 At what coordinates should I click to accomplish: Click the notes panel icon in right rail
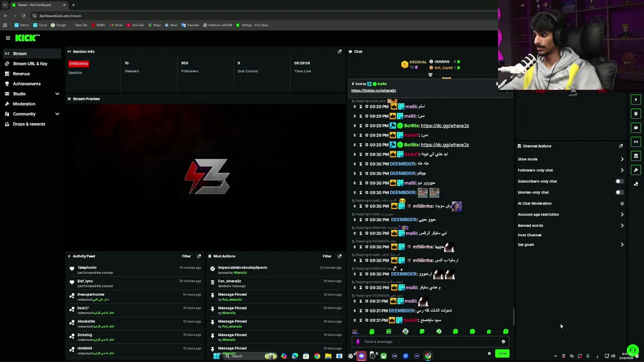(x=636, y=114)
